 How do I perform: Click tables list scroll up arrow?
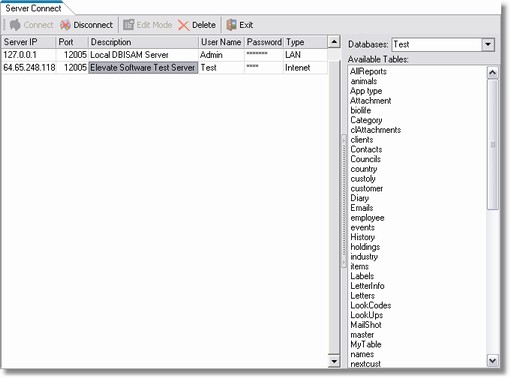[493, 72]
